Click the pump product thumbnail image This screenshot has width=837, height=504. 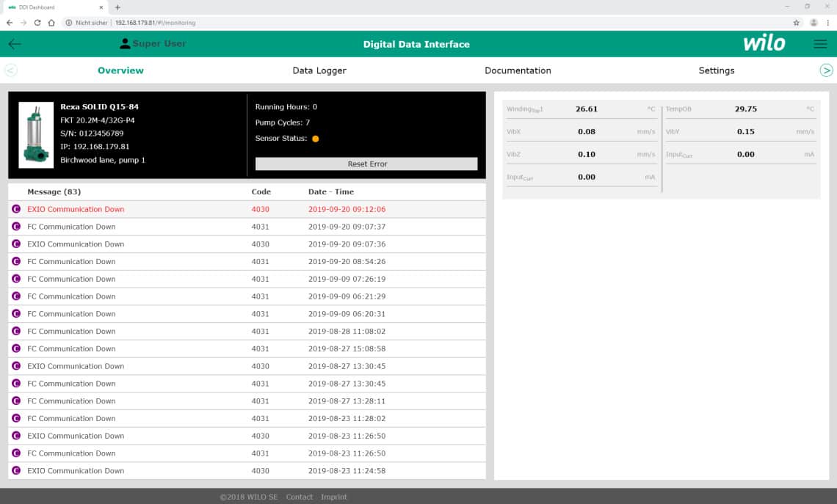pyautogui.click(x=36, y=135)
